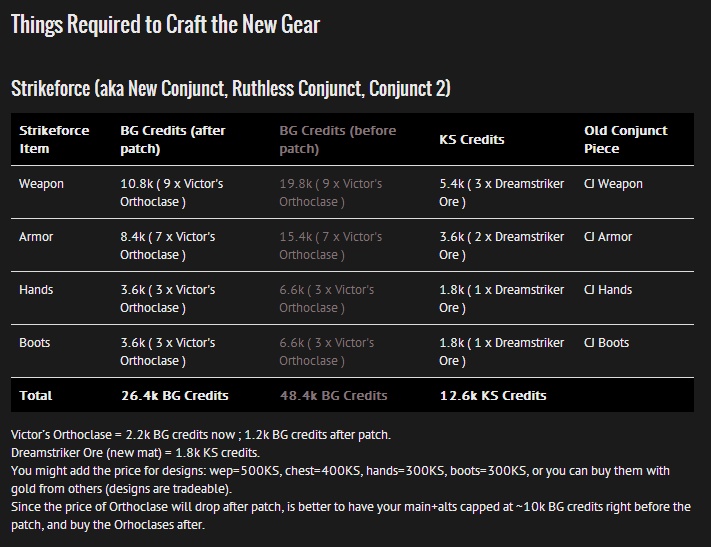Select the '3.6k ( 2 x Dreamstriker Ore )' cell

coord(502,246)
